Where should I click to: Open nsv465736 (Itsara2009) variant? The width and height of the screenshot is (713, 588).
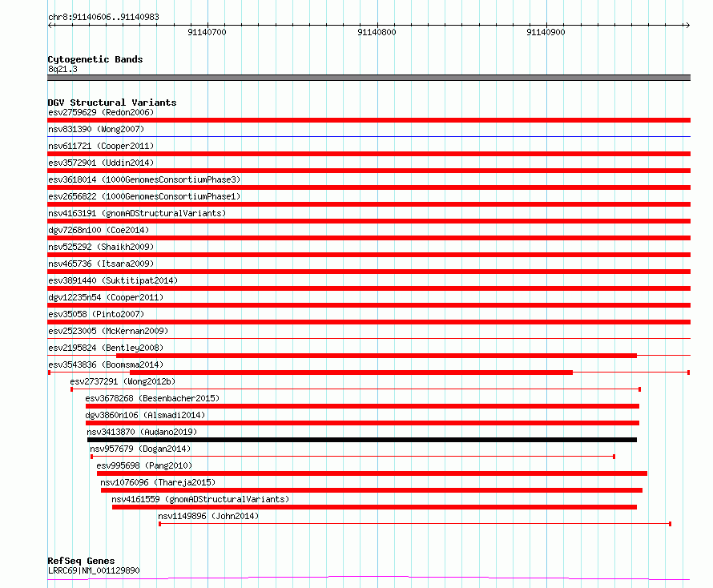coord(101,264)
